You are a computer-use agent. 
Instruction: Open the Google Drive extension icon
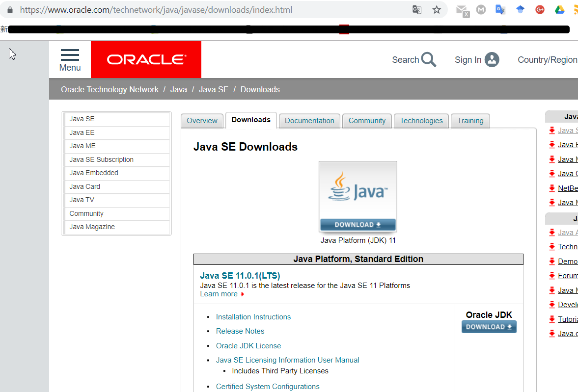559,10
